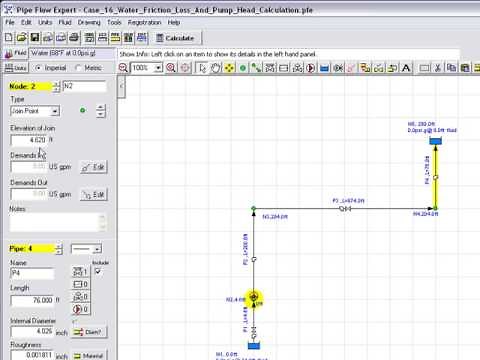Image resolution: width=480 pixels, height=360 pixels.
Task: Click Edit button for Demands Out
Action: (94, 194)
